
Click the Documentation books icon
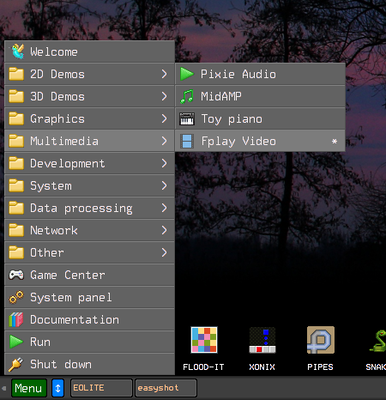(x=16, y=319)
